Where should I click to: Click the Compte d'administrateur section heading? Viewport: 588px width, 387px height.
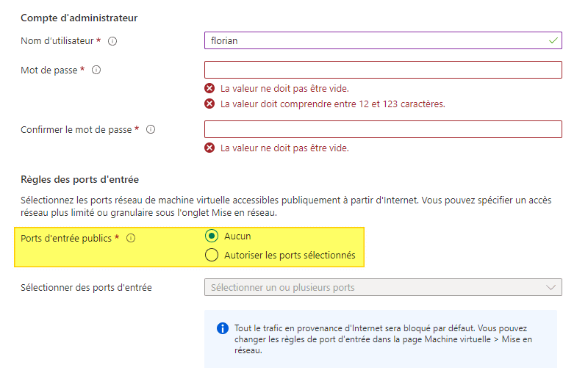[x=79, y=17]
